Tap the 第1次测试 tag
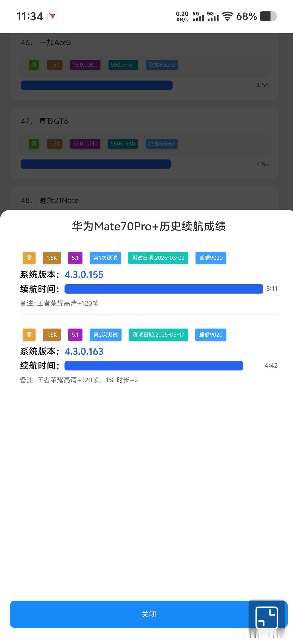 click(x=105, y=258)
